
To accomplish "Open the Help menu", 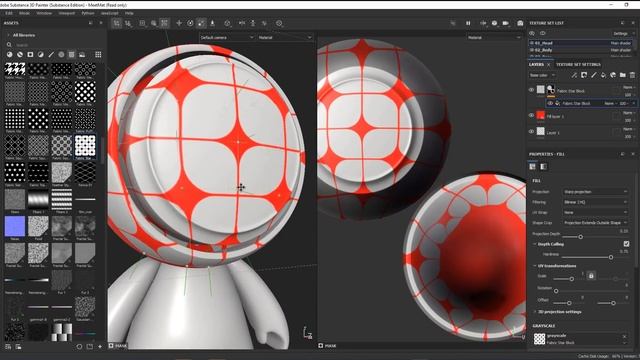I will [x=129, y=13].
